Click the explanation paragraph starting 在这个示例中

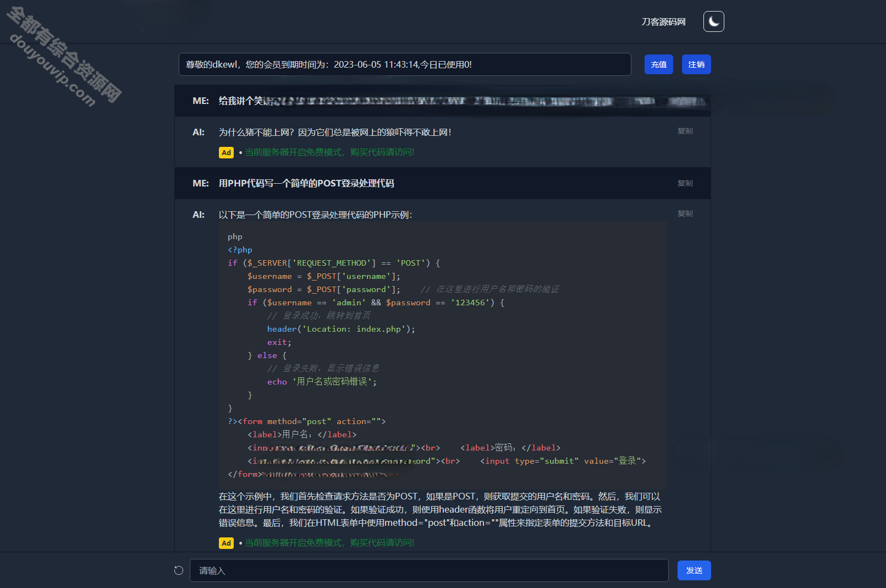440,509
